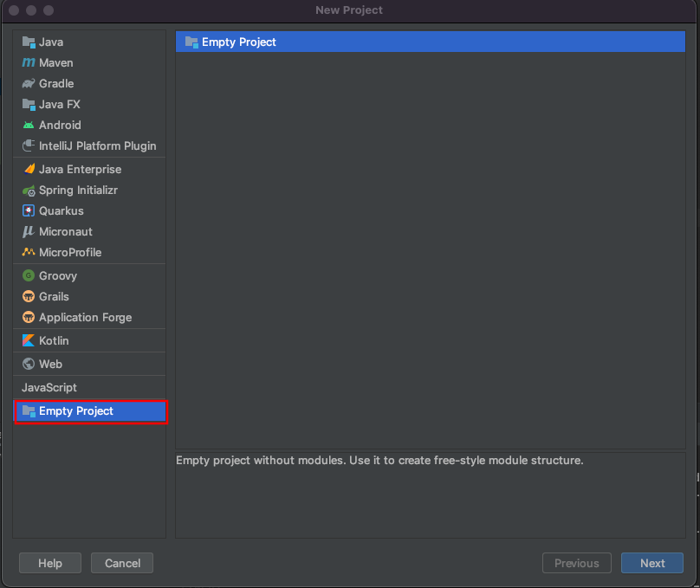
Task: Select the Android project label
Action: coord(61,125)
